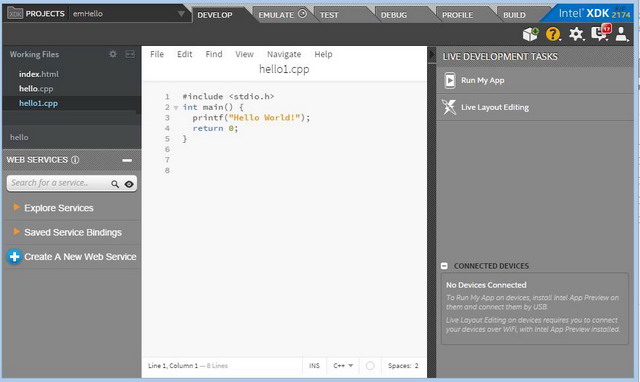Open hello.cpp in Working Files

(36, 89)
